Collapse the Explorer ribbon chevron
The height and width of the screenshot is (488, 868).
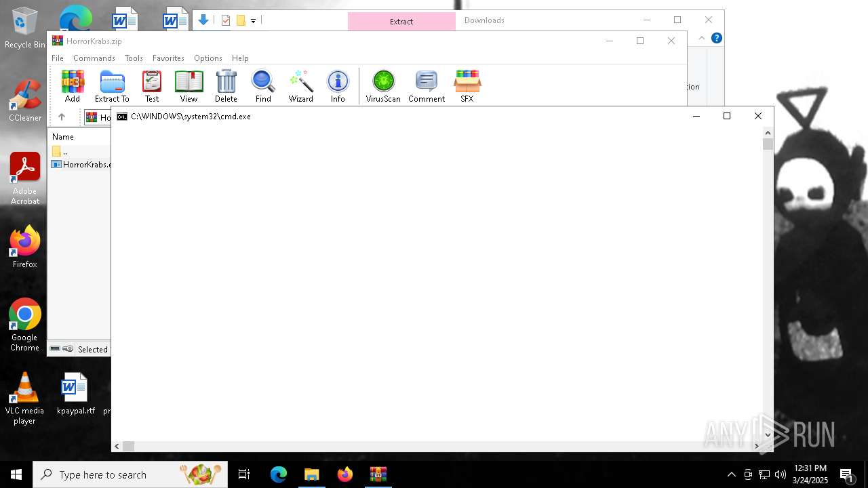click(702, 38)
